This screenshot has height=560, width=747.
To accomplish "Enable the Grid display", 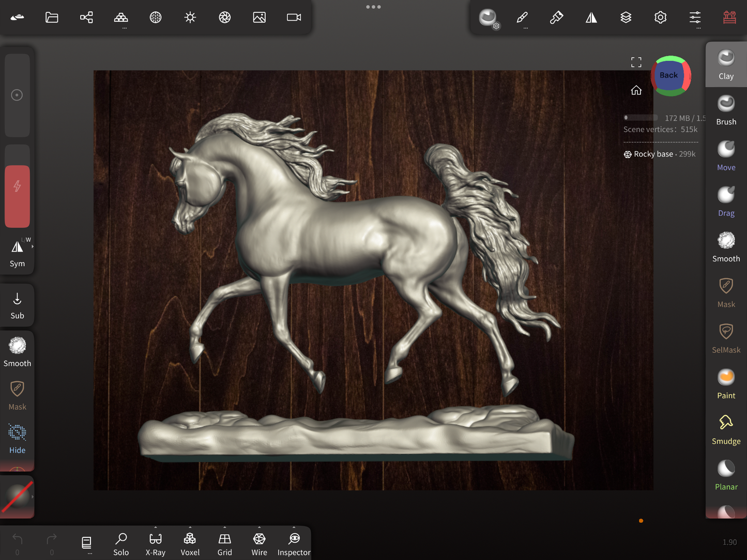I will click(x=224, y=544).
